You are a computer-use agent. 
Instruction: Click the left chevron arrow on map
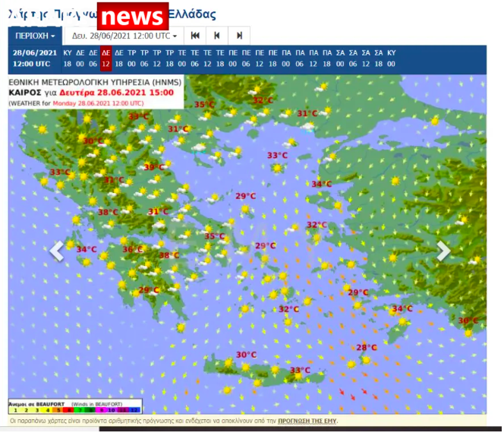(x=57, y=251)
